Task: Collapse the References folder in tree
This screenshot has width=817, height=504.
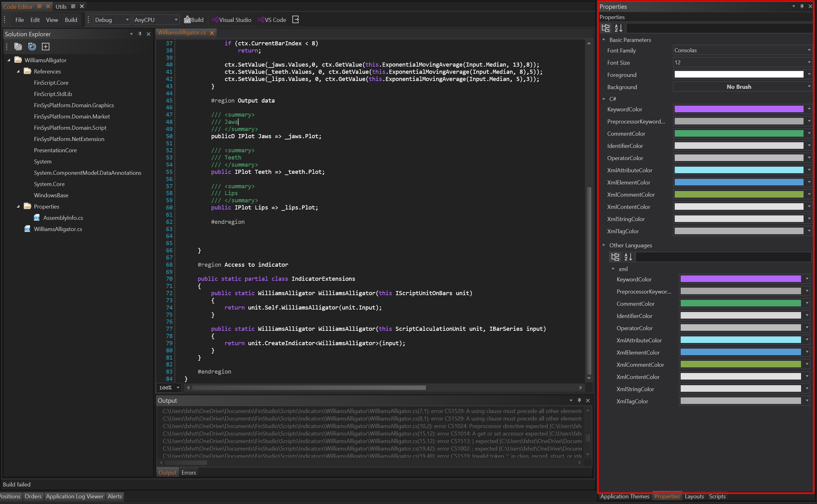Action: [x=18, y=71]
